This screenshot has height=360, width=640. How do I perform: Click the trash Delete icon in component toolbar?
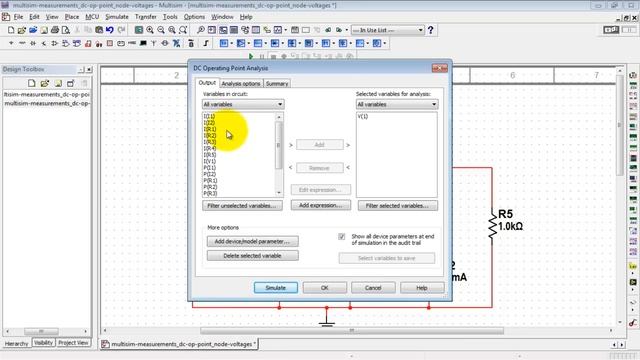tap(191, 43)
